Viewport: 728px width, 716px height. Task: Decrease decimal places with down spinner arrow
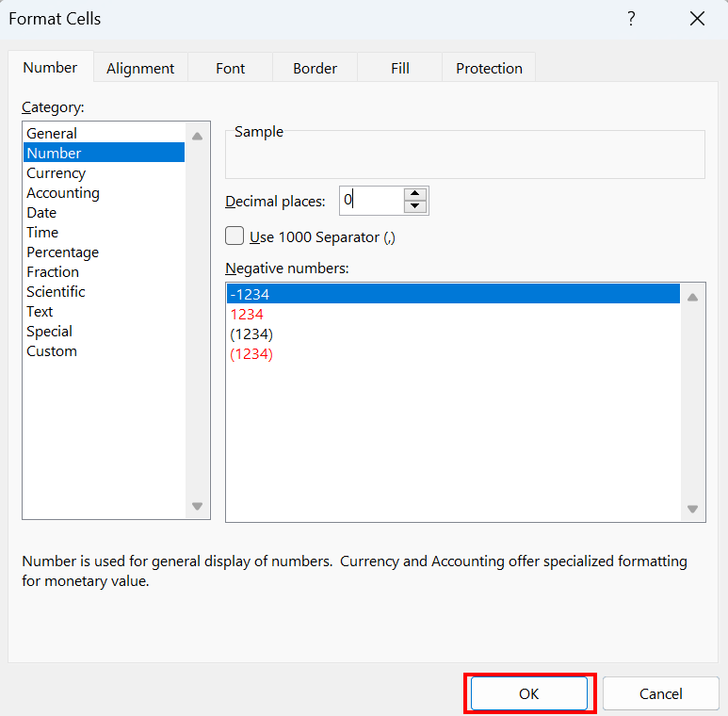(415, 207)
